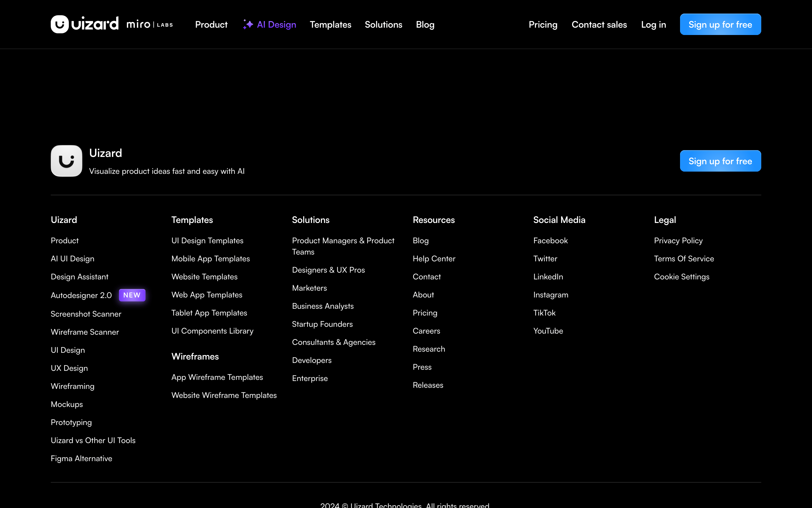The width and height of the screenshot is (812, 508).
Task: Open Product Managers & Product Teams link
Action: [343, 246]
